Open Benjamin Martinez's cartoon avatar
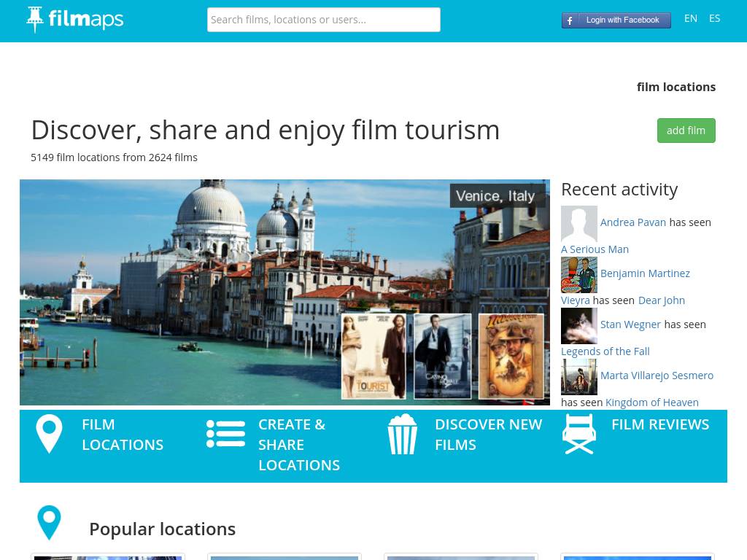Viewport: 747px width, 560px height. (x=579, y=274)
